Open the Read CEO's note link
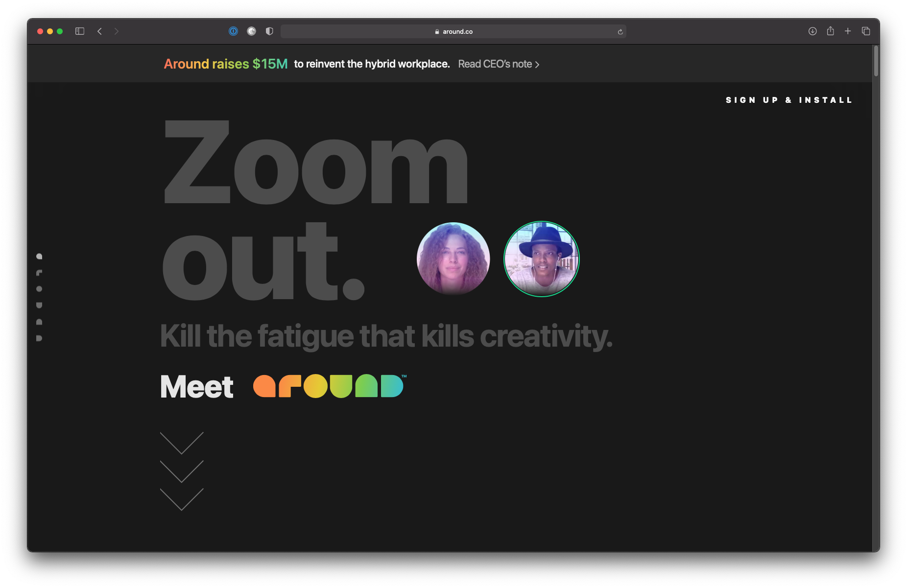This screenshot has height=588, width=907. (499, 64)
